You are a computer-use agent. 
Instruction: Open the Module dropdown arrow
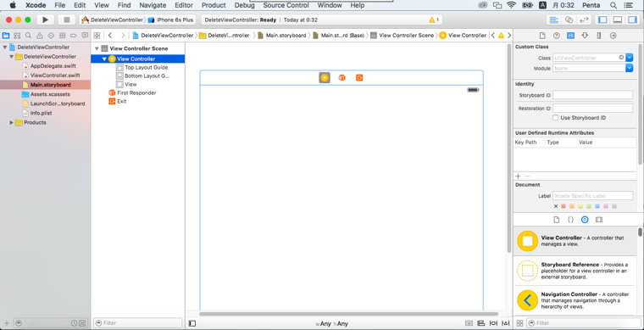pos(630,68)
